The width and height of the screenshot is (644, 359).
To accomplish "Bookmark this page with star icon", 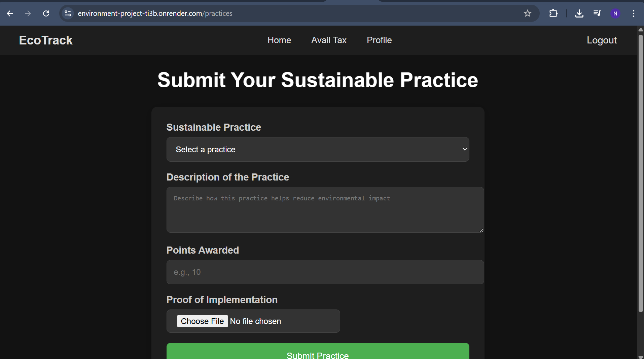I will tap(527, 13).
